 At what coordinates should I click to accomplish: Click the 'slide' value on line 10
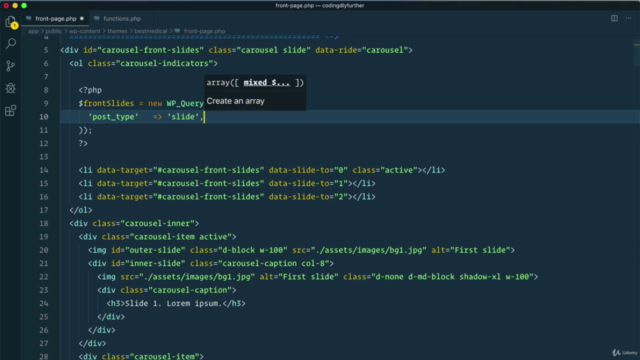tap(183, 117)
